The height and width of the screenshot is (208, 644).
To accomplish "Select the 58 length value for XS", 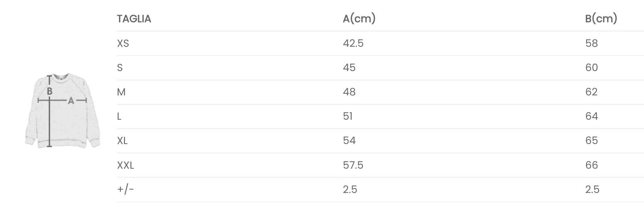I will 591,43.
